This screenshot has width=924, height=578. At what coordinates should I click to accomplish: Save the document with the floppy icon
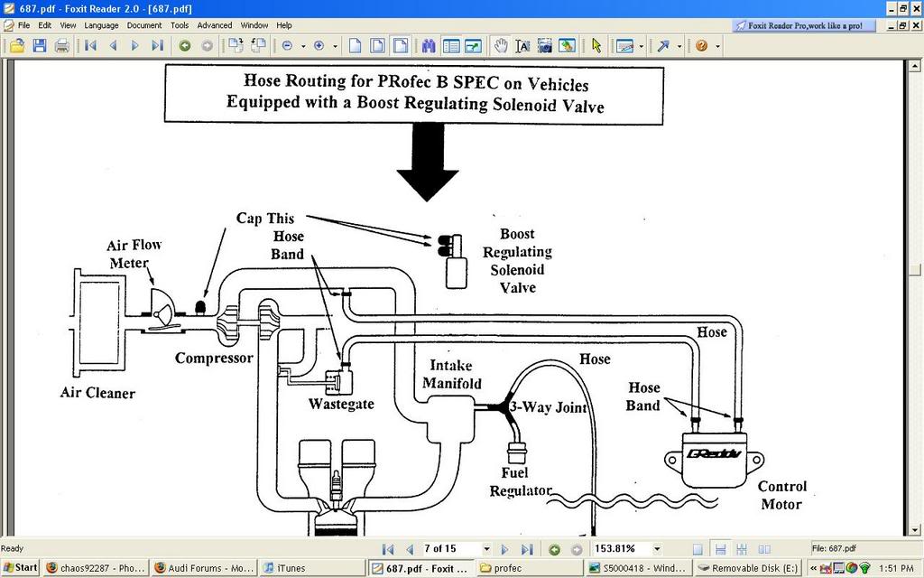click(x=40, y=45)
